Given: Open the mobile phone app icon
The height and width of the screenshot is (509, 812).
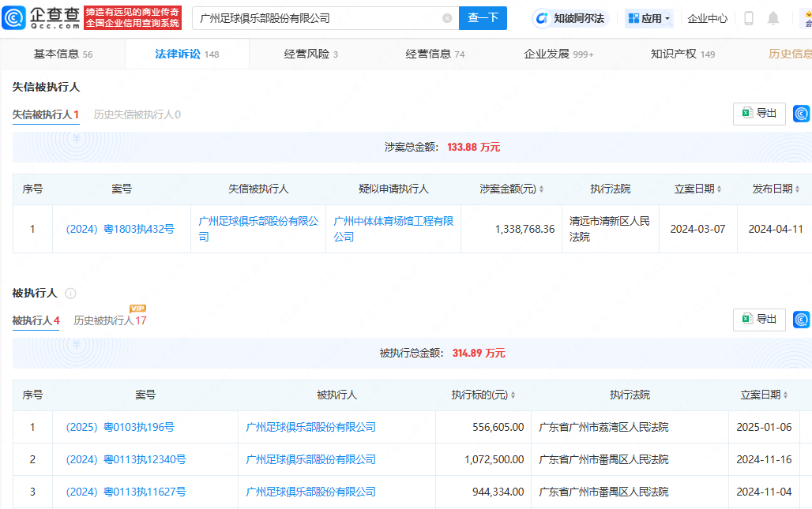Looking at the screenshot, I should point(748,19).
